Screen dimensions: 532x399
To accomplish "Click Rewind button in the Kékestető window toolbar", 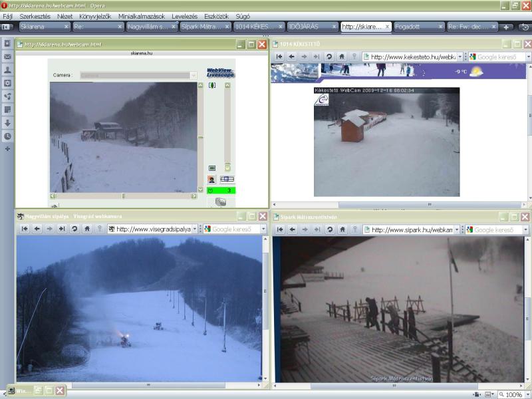I will click(279, 57).
